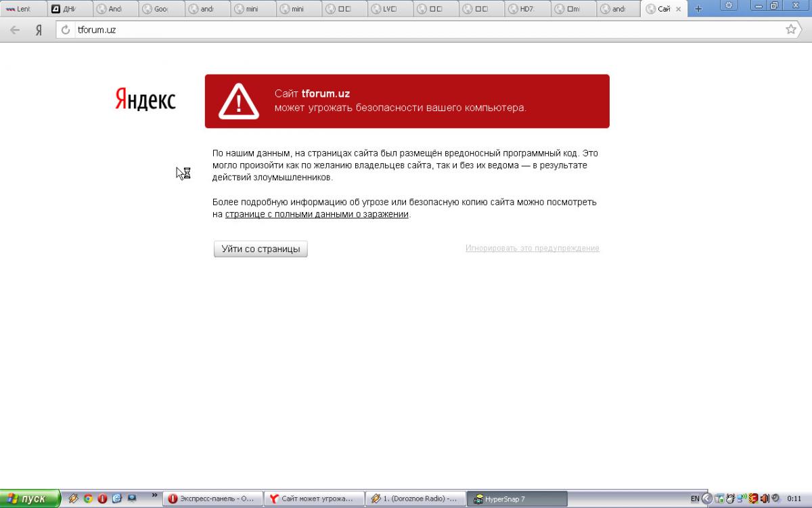Open a new tab with the plus button
Screen dimensions: 812x508
pos(698,9)
